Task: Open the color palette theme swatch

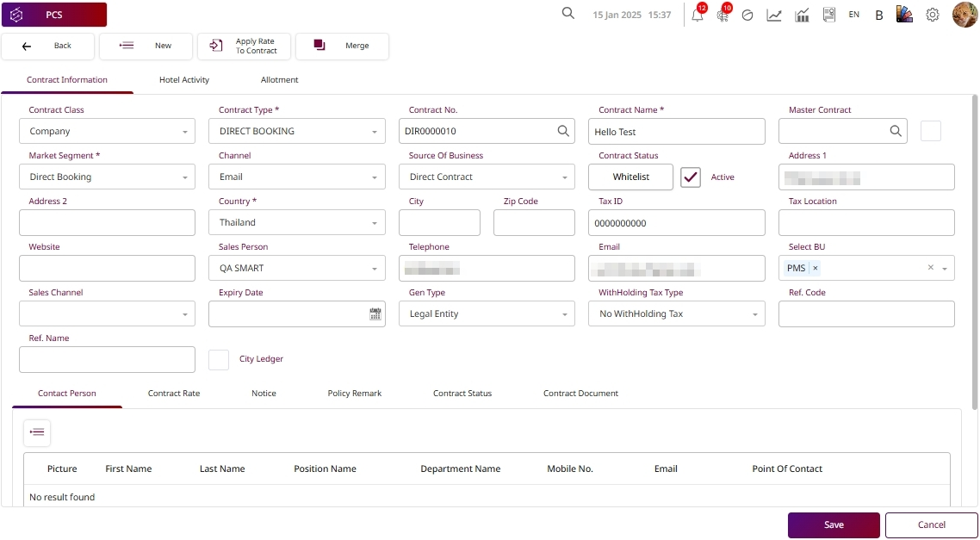Action: pos(904,15)
